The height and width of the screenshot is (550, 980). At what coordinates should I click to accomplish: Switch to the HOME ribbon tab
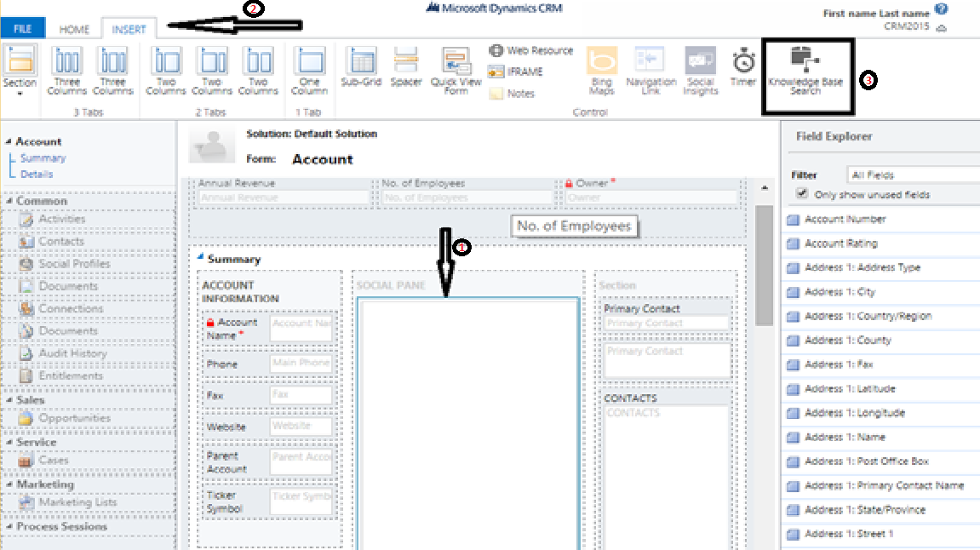[73, 28]
